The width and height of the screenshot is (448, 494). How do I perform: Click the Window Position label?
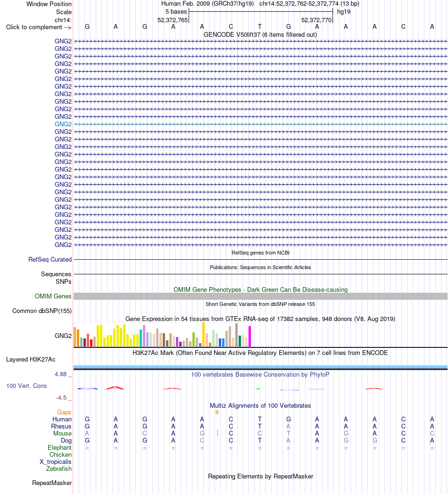point(49,4)
